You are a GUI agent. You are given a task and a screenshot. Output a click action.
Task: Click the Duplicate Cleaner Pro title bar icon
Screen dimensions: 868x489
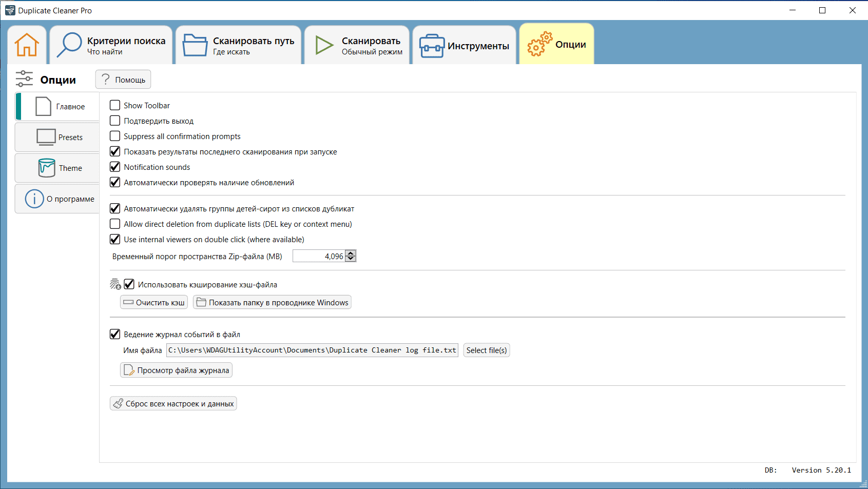tap(10, 10)
